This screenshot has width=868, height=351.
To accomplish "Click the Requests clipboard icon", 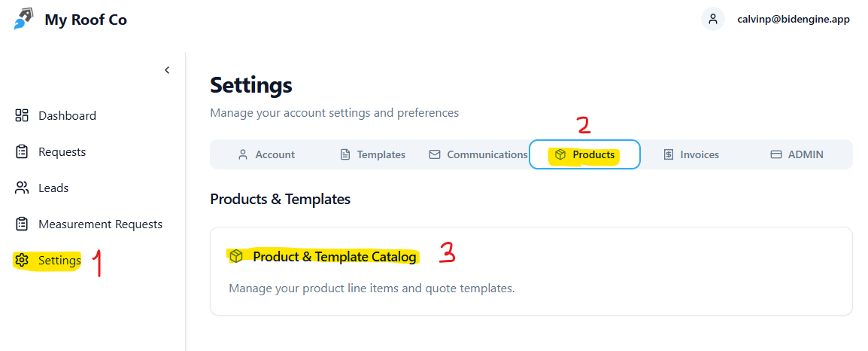I will click(22, 151).
